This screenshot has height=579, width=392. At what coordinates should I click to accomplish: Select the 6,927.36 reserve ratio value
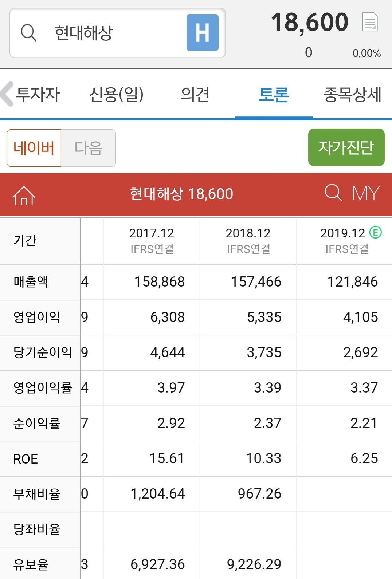[x=158, y=564]
